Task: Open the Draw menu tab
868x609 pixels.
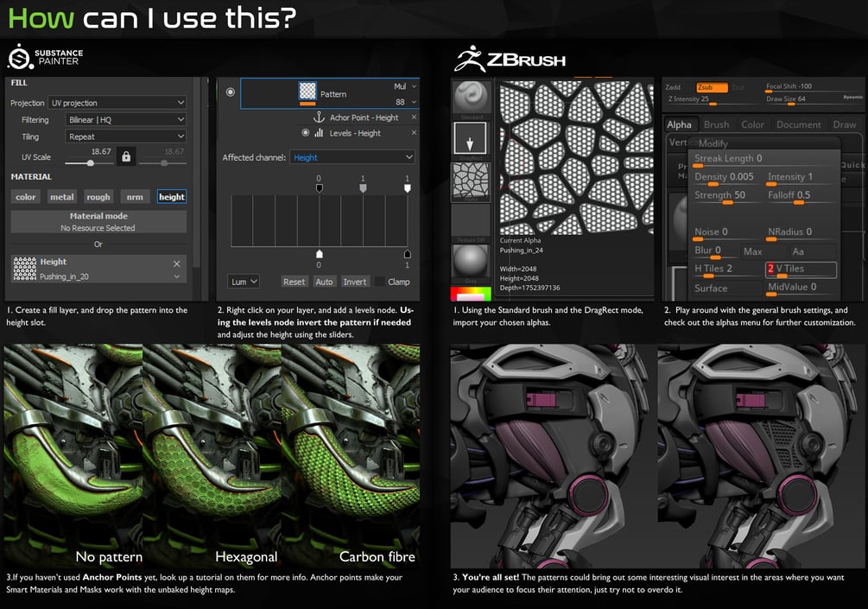Action: pyautogui.click(x=845, y=124)
